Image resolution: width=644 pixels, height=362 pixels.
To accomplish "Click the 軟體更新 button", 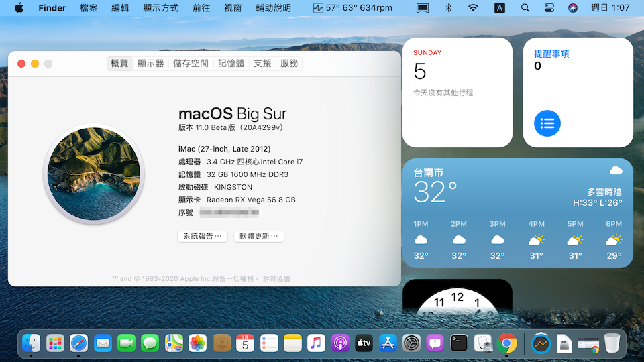I will tap(259, 237).
